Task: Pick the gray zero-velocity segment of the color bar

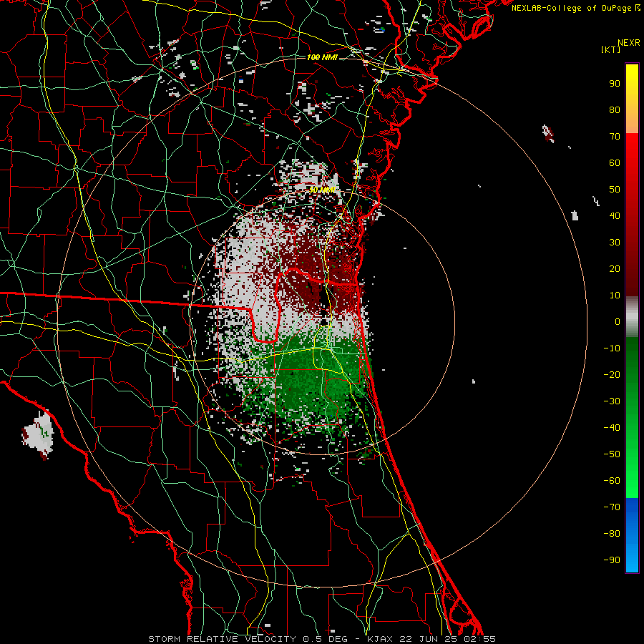Action: [x=632, y=317]
